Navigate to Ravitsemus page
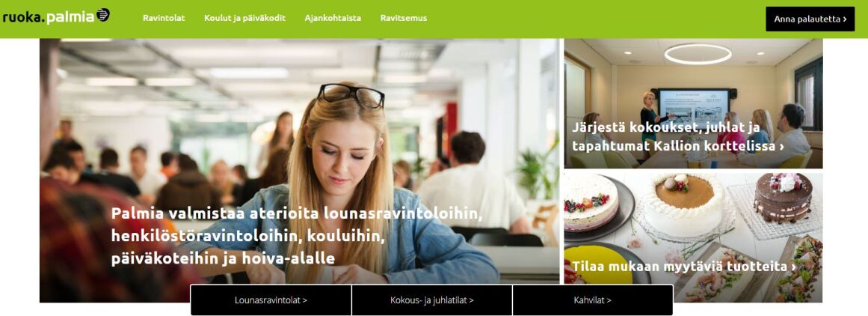 [x=404, y=18]
